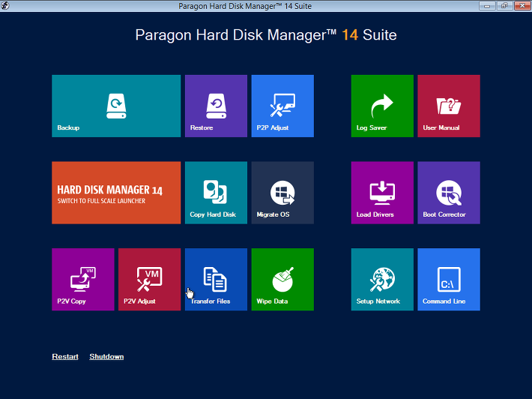Open the User Manual tile
This screenshot has height=399, width=532.
[449, 106]
